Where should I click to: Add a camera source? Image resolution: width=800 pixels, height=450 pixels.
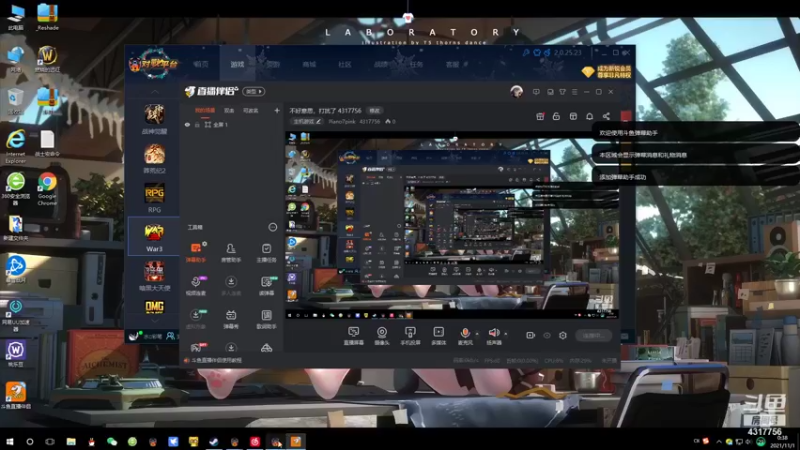[382, 336]
